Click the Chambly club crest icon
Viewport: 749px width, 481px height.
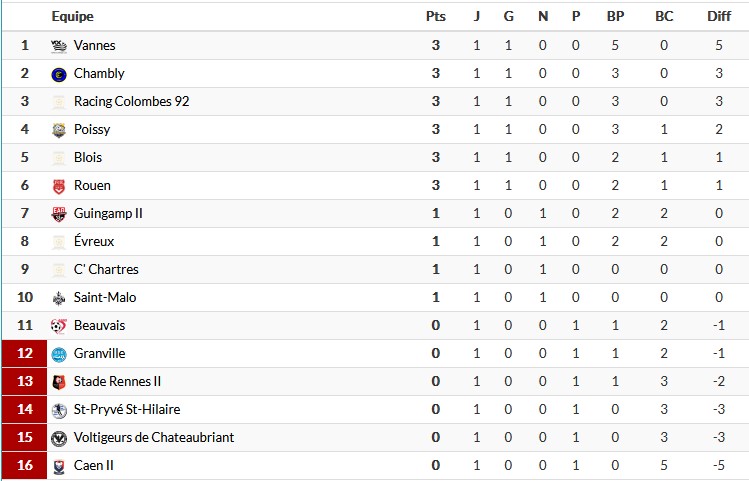coord(58,74)
